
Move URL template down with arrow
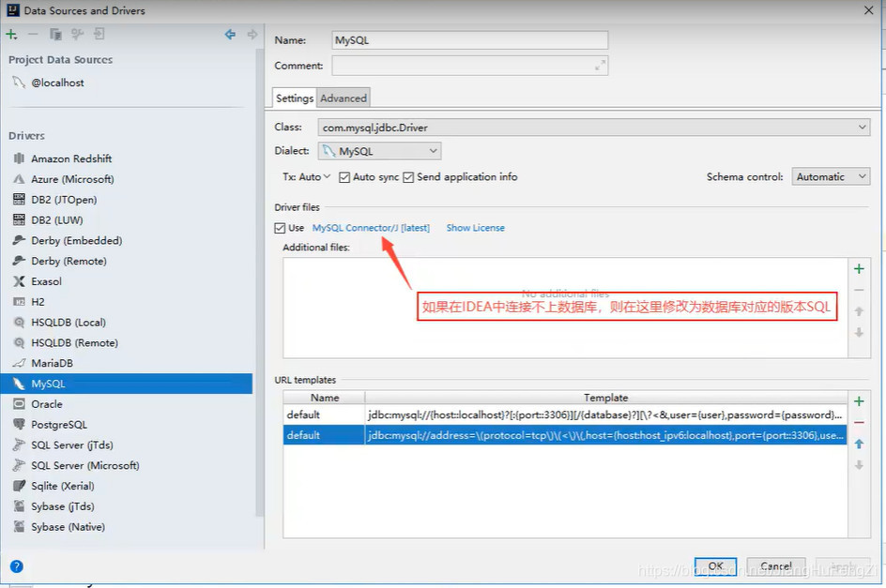859,465
